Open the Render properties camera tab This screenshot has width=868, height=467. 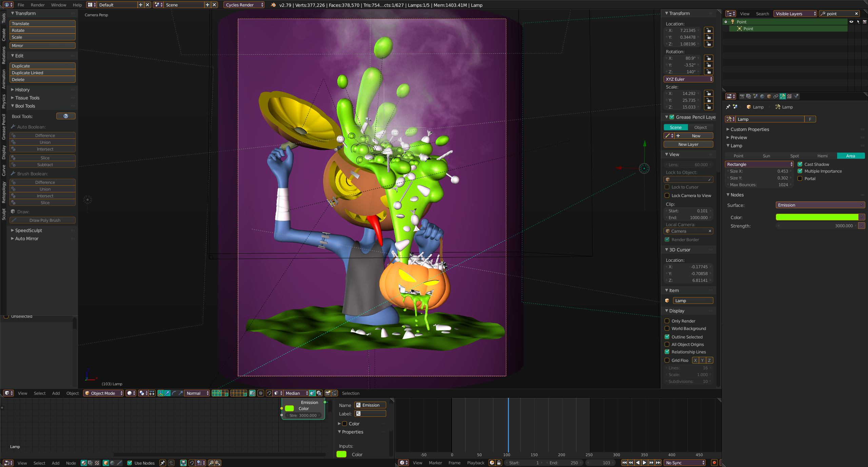pos(742,96)
